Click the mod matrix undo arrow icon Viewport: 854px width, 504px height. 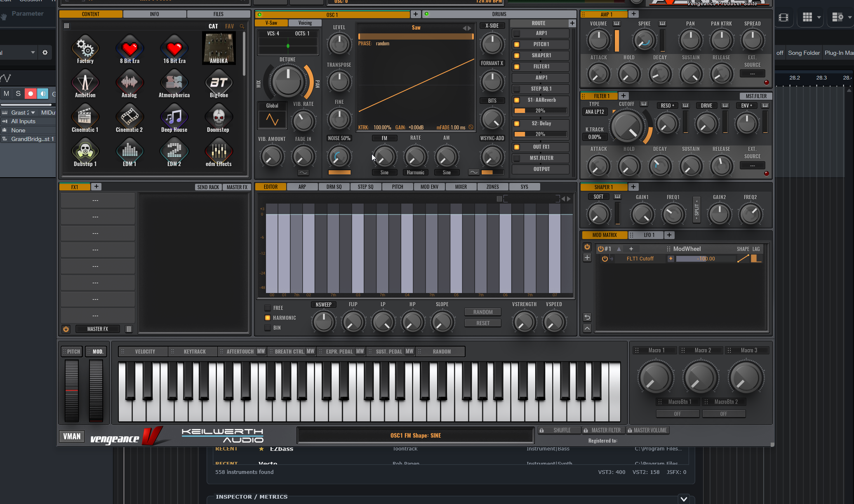pos(587,317)
